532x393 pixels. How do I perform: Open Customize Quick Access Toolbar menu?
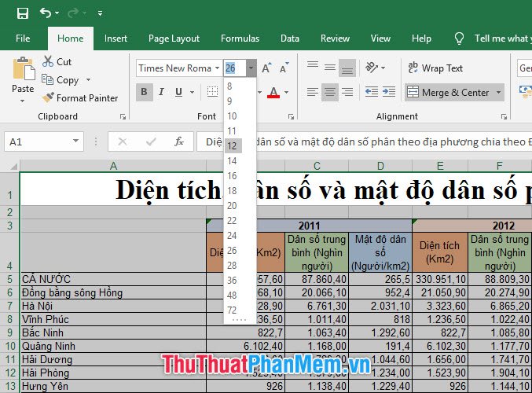click(x=100, y=13)
